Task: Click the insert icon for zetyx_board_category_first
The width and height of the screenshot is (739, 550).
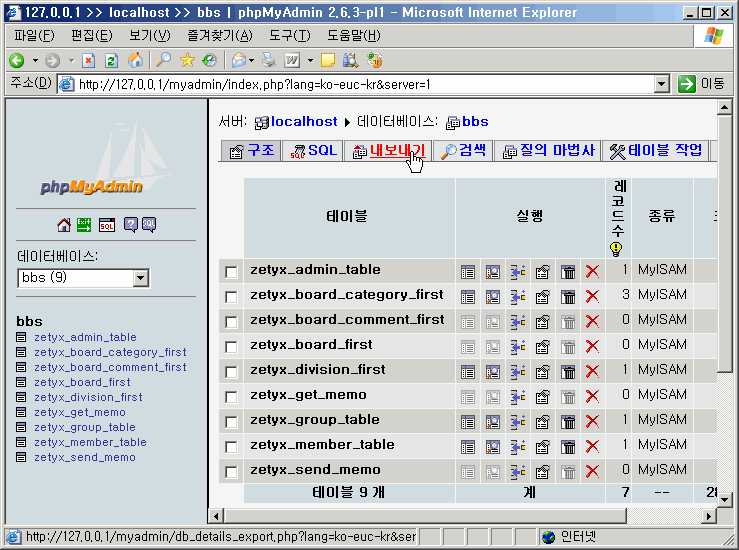Action: (518, 297)
